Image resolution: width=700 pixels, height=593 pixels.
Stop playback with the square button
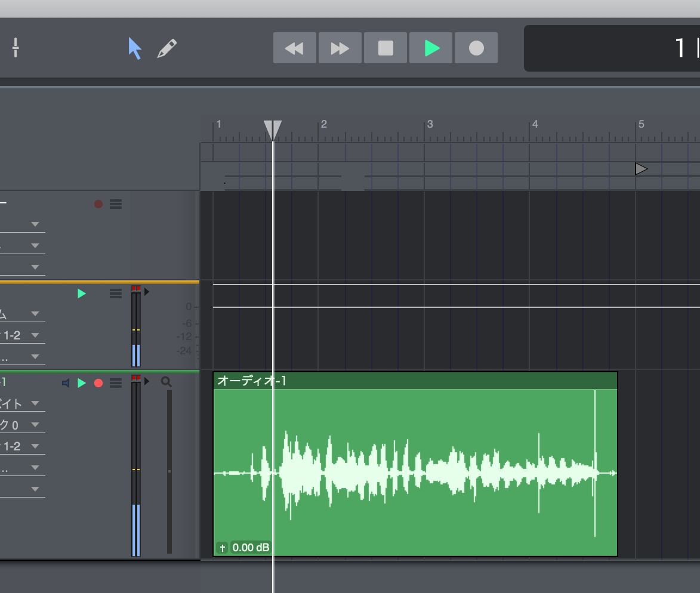tap(386, 48)
